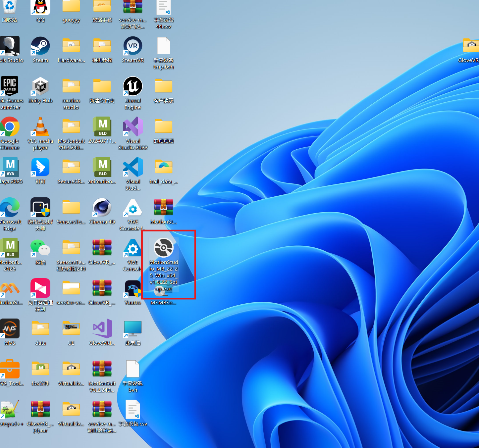Screen dimensions: 479x448
Task: Select the motion studio folder
Action: point(71,86)
